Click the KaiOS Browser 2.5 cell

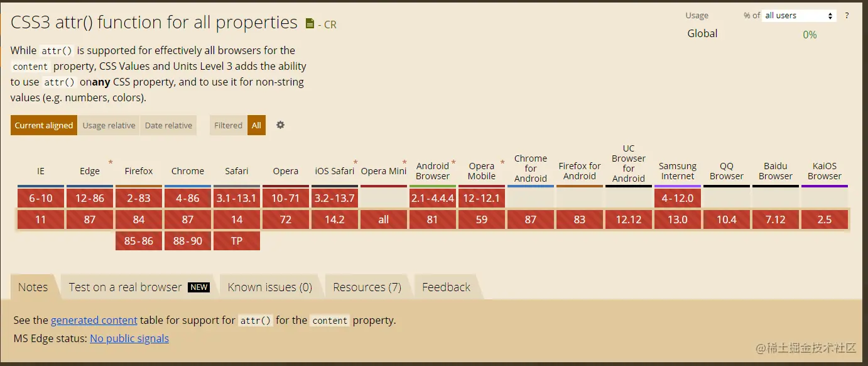click(x=825, y=219)
